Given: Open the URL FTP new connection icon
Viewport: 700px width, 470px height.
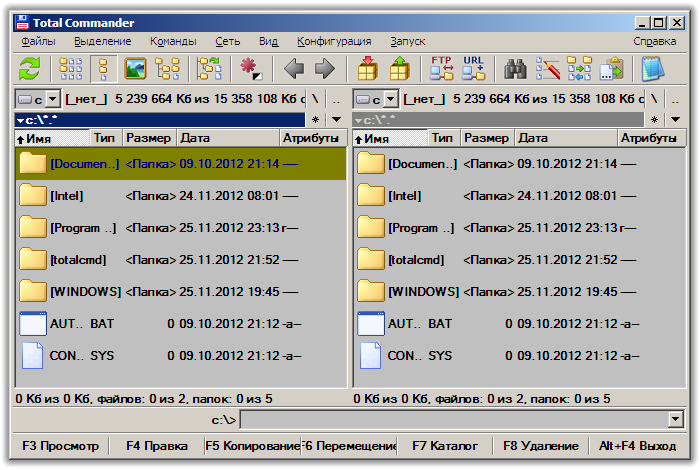Looking at the screenshot, I should click(473, 69).
